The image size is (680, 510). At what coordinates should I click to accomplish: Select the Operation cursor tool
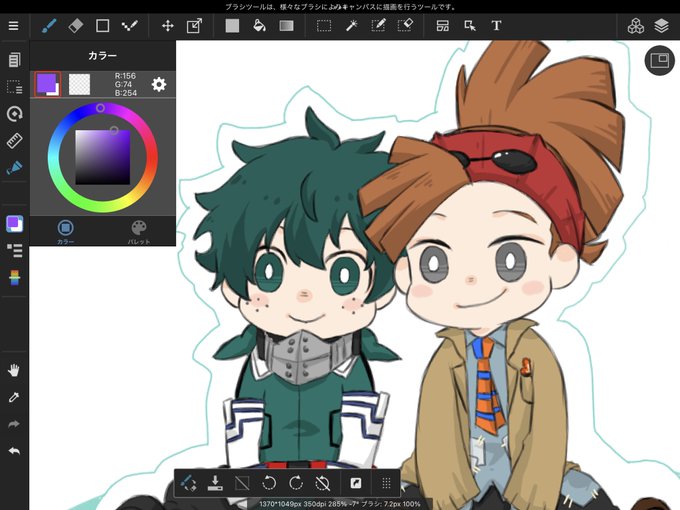click(470, 26)
